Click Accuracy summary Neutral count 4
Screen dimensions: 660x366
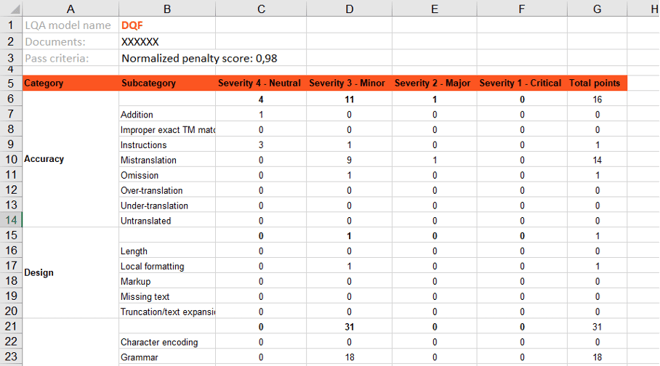261,99
